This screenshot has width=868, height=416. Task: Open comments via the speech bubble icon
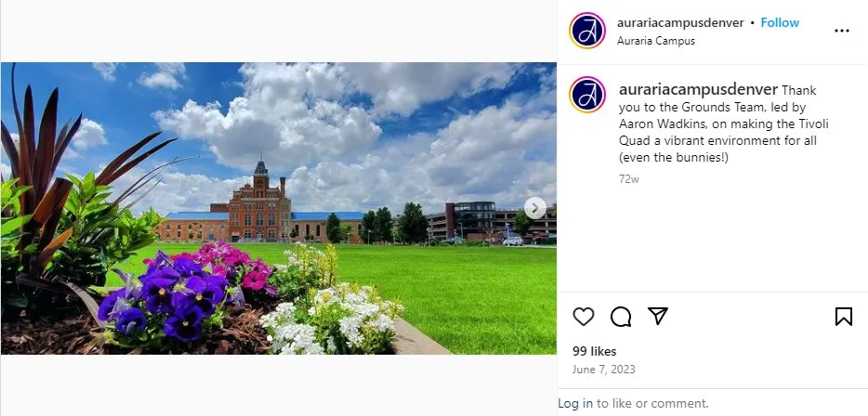coord(621,317)
